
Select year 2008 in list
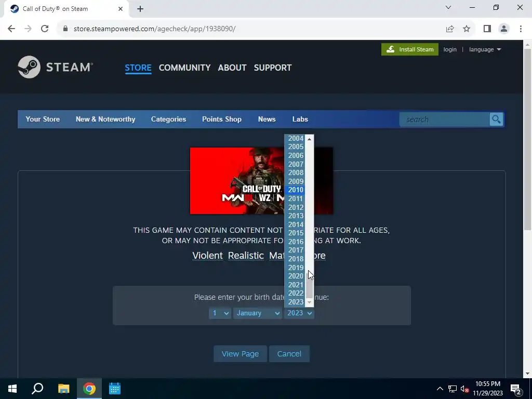point(295,172)
